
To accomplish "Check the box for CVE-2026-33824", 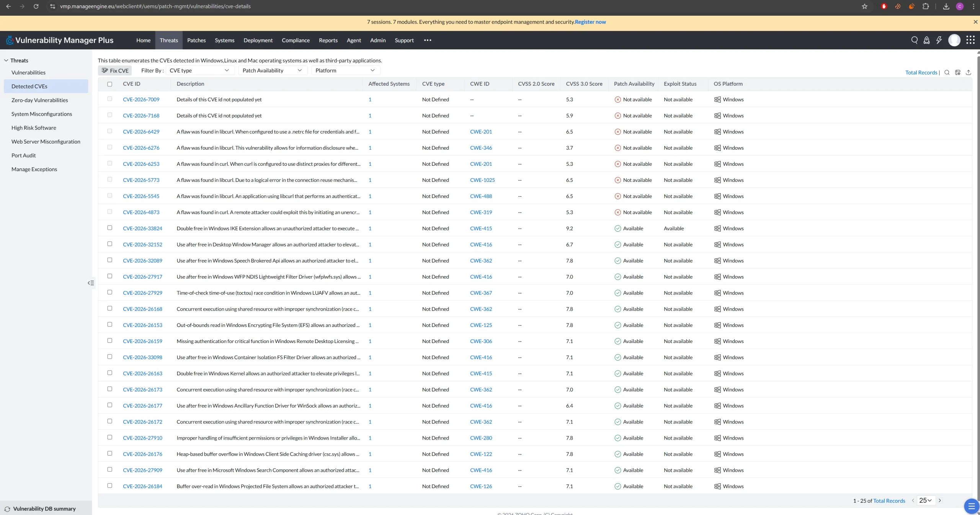I will [x=110, y=228].
